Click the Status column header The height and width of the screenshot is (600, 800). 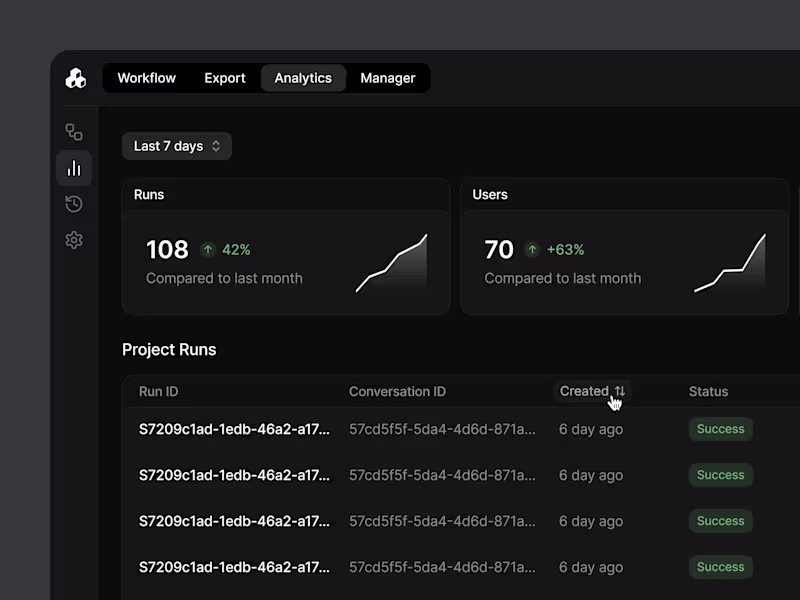pyautogui.click(x=708, y=391)
